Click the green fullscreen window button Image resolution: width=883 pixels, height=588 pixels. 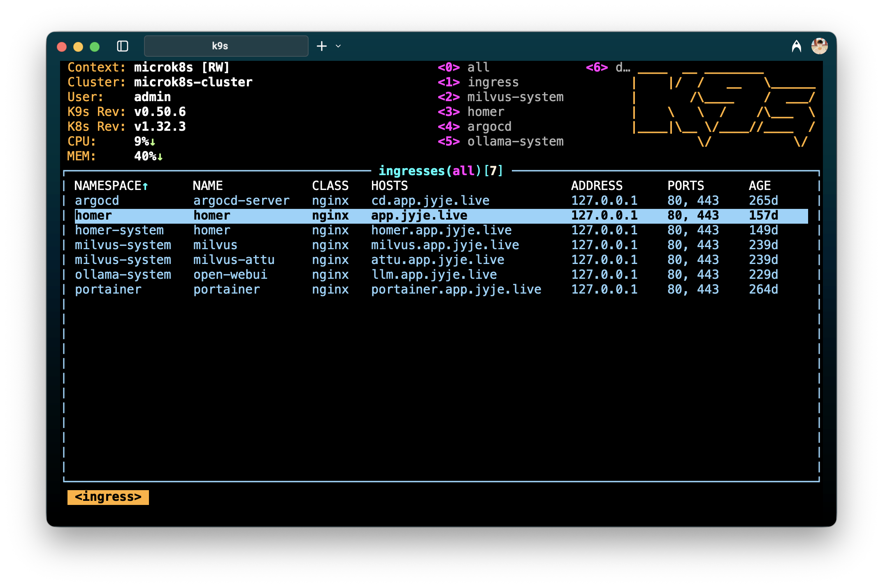95,47
